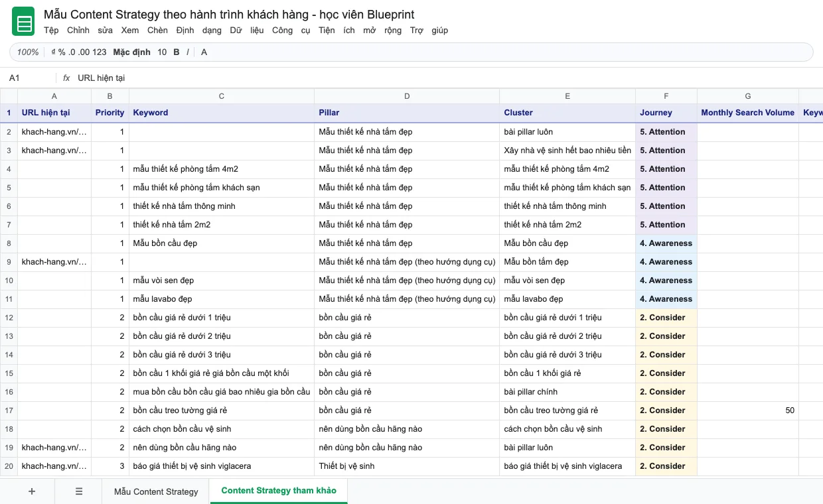Toggle italic formatting (I)
Viewport: 823px width, 504px height.
[x=188, y=52]
